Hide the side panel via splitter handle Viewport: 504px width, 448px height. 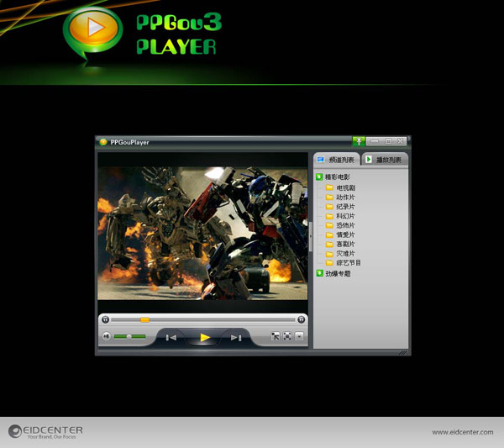311,236
